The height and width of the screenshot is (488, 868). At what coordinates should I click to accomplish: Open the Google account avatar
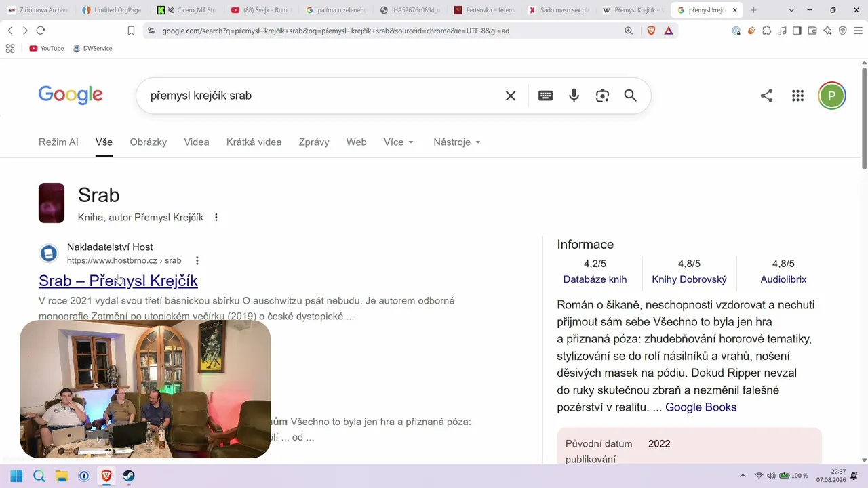click(x=832, y=96)
